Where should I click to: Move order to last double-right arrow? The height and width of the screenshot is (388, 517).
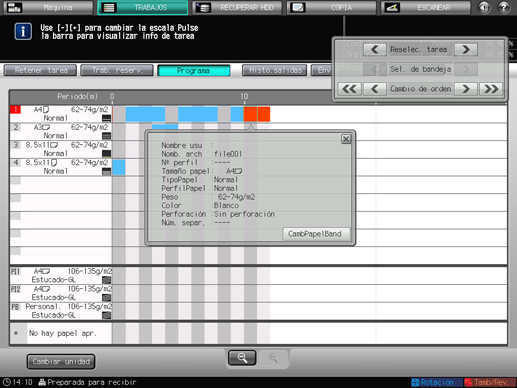pyautogui.click(x=491, y=89)
